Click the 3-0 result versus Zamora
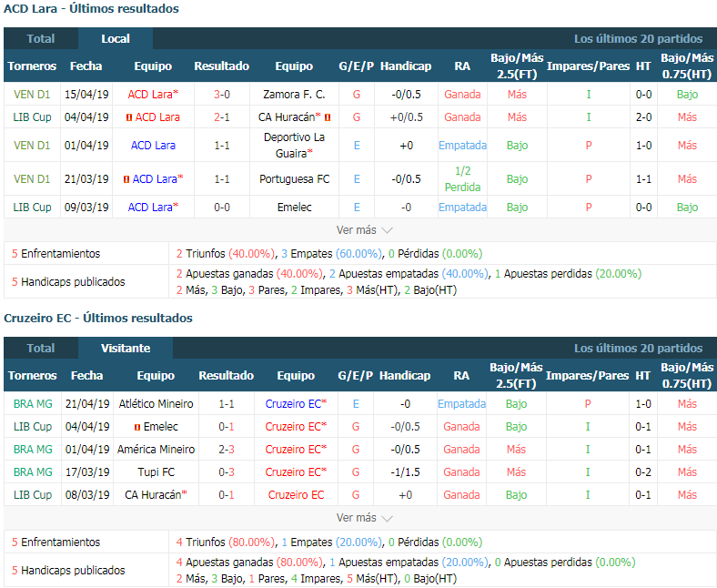 click(x=222, y=95)
